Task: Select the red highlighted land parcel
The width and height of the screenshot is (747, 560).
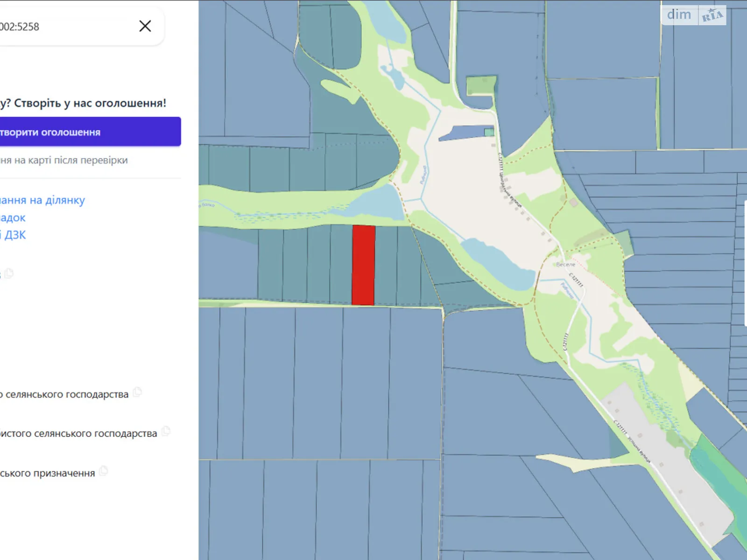Action: (x=363, y=265)
